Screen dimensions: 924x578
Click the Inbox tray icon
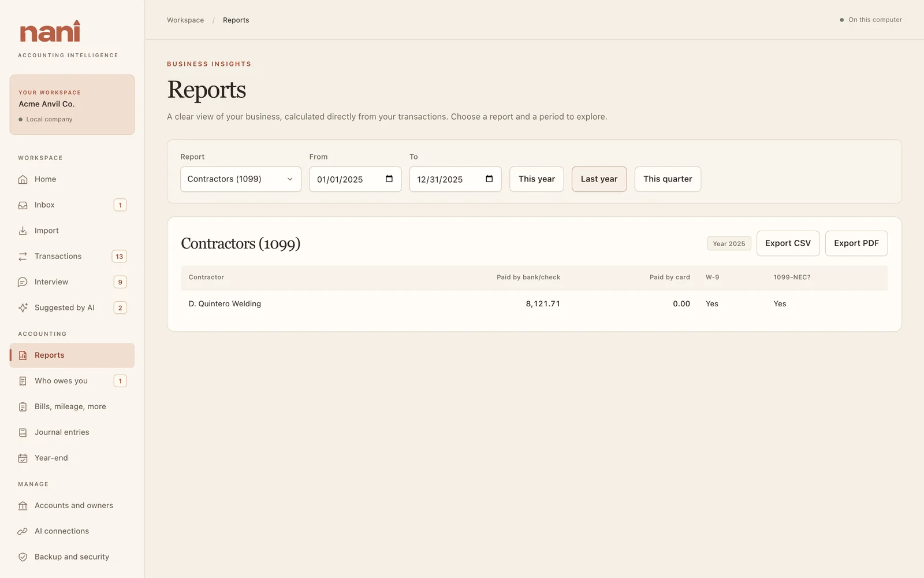coord(23,205)
